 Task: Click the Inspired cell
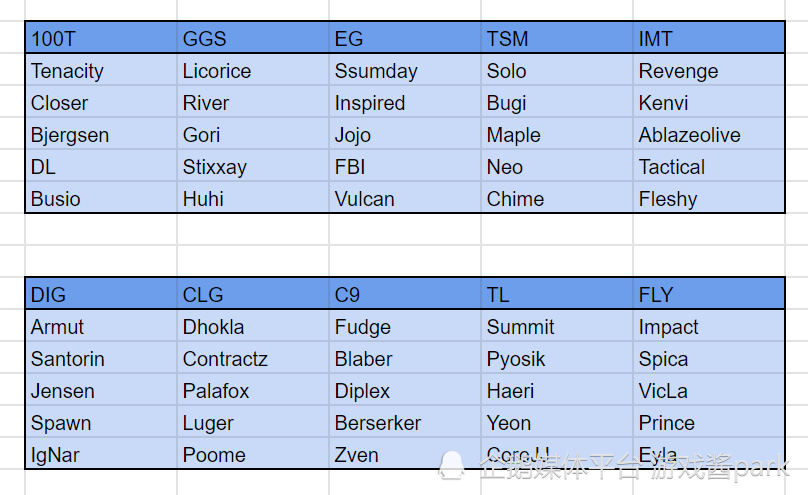click(404, 103)
